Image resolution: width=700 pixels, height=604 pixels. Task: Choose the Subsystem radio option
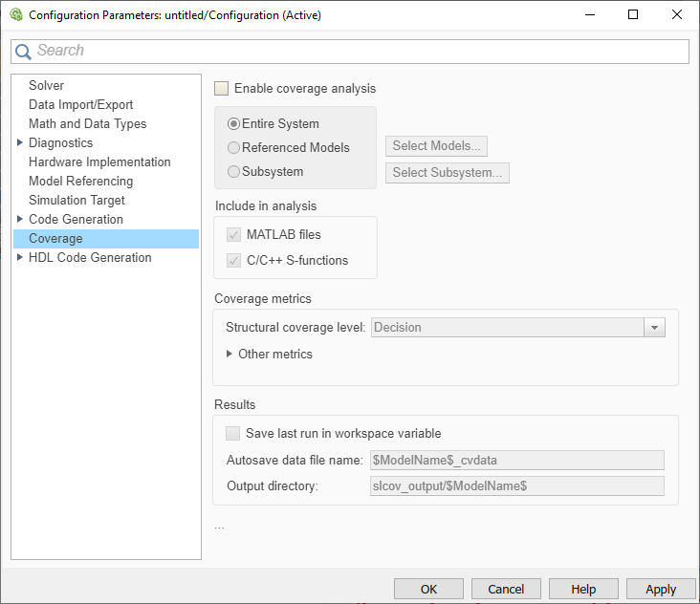pyautogui.click(x=234, y=172)
